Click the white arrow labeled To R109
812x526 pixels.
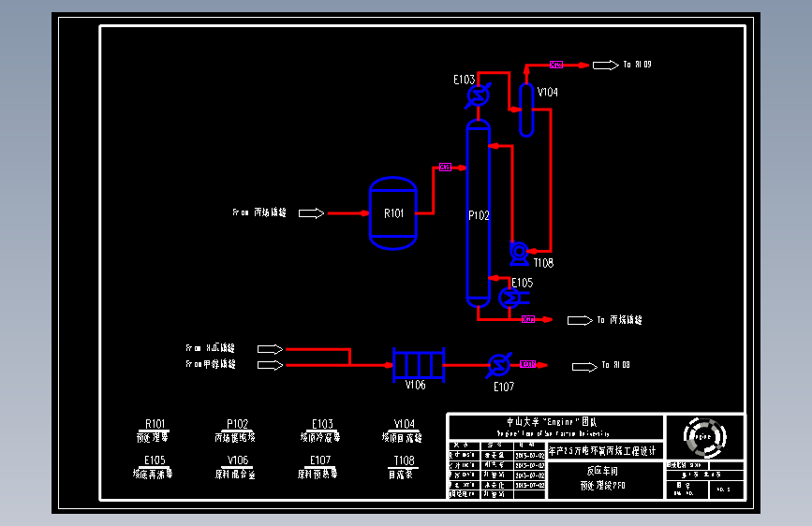coord(606,66)
